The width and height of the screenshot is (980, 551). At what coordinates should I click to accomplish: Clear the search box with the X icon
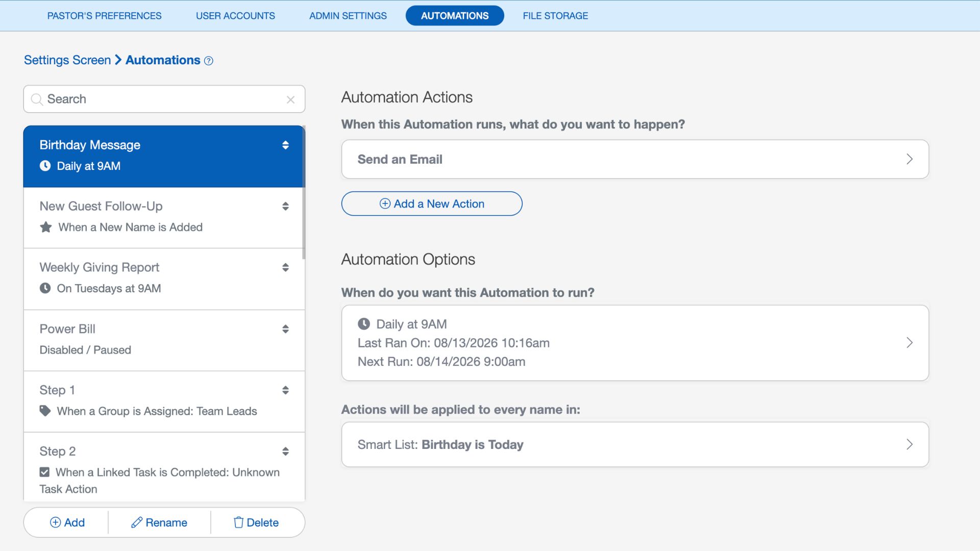[290, 99]
